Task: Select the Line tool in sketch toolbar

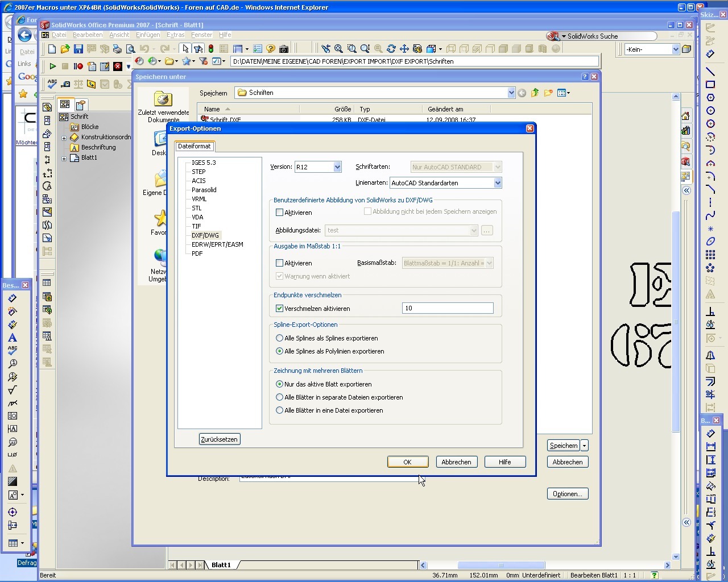Action: (710, 72)
